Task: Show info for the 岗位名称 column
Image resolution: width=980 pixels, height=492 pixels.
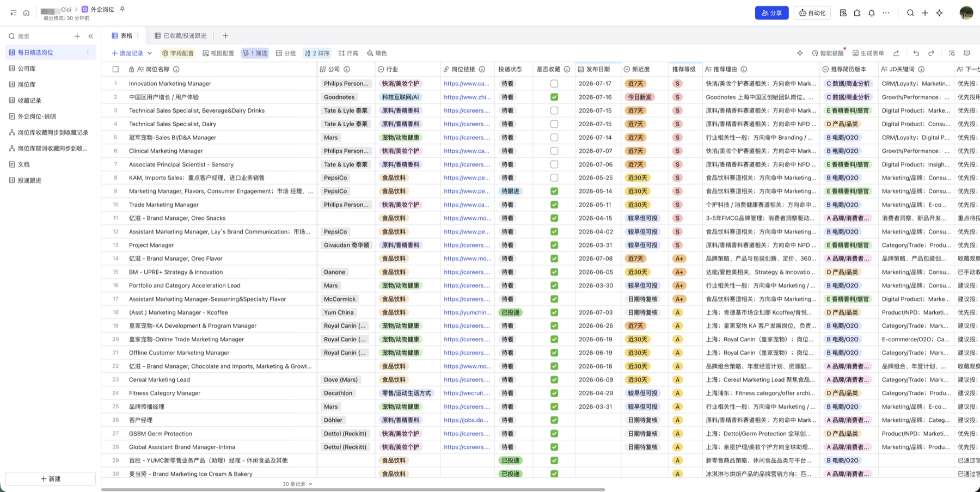Action: point(176,69)
